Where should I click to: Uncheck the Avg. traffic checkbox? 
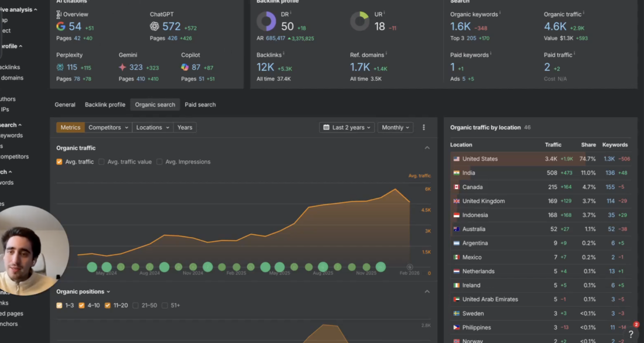tap(59, 162)
